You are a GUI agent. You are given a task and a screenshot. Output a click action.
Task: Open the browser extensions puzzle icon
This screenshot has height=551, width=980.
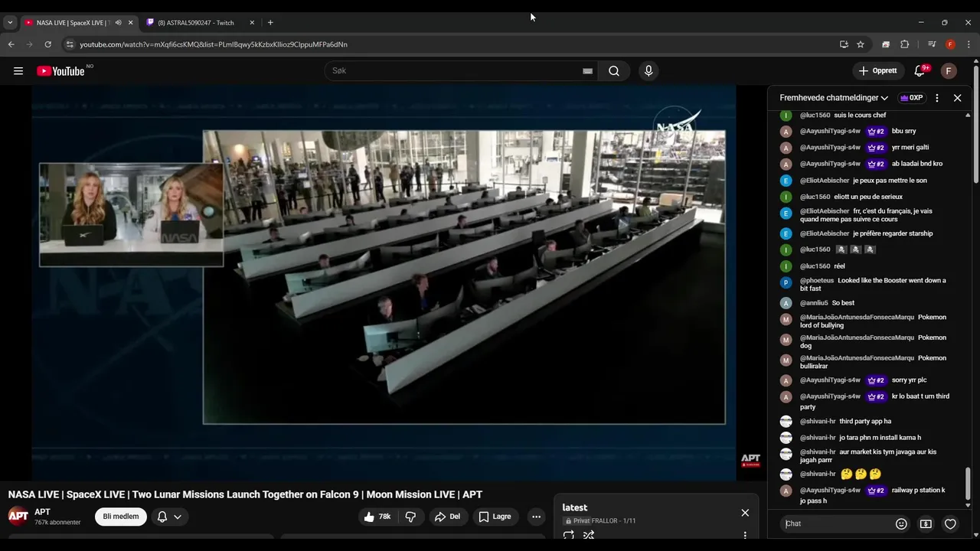point(904,44)
